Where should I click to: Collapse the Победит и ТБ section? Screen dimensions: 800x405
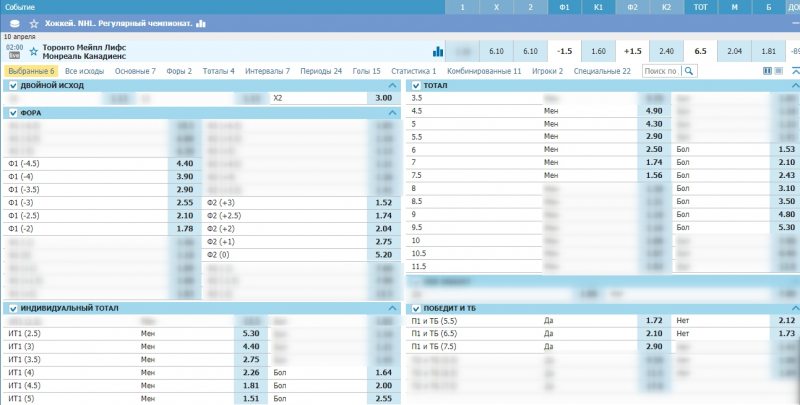tap(790, 308)
